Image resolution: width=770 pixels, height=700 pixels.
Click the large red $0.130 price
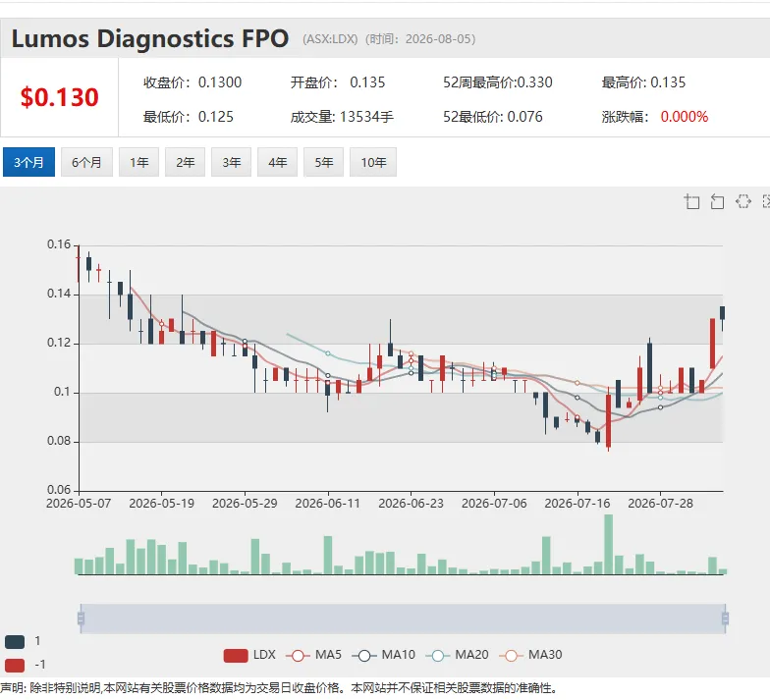click(59, 97)
